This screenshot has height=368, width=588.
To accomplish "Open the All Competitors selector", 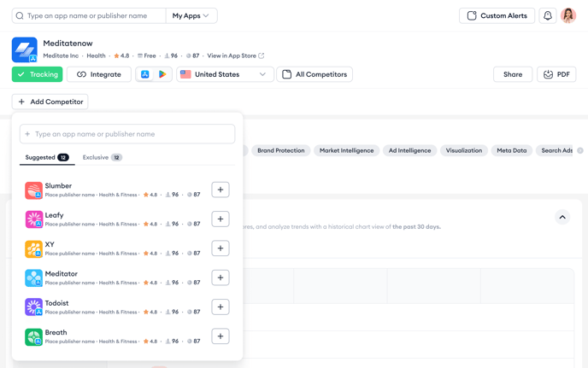I will pyautogui.click(x=315, y=74).
